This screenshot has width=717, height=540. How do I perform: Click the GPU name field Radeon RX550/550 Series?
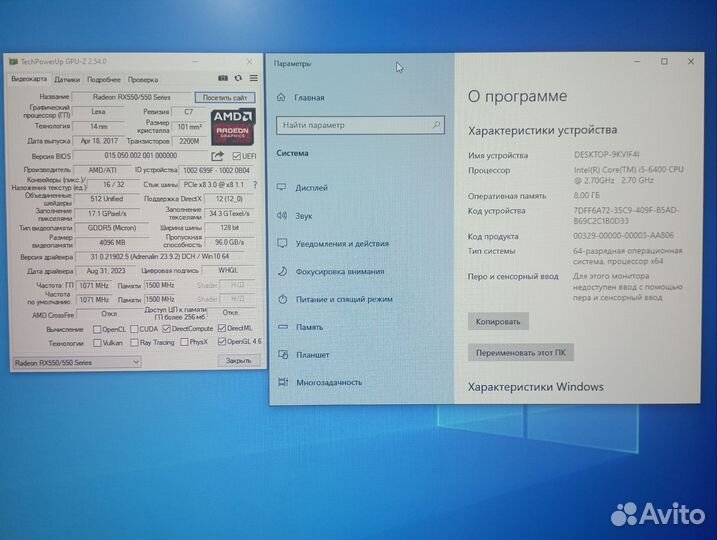[x=132, y=97]
